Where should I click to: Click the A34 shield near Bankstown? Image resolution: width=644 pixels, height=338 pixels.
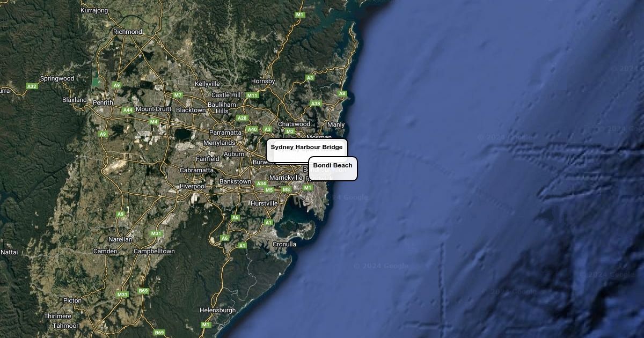tap(261, 183)
